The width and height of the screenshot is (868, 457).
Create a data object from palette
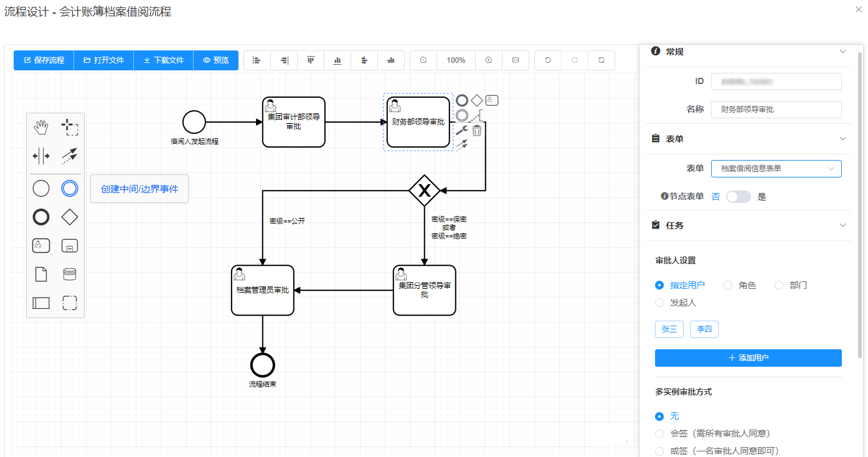point(41,274)
